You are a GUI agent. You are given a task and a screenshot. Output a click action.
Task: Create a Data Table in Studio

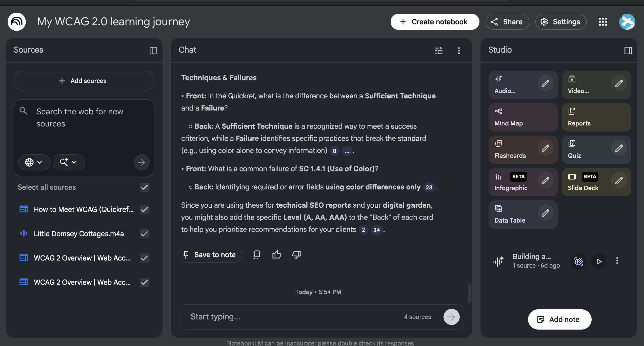pos(510,214)
